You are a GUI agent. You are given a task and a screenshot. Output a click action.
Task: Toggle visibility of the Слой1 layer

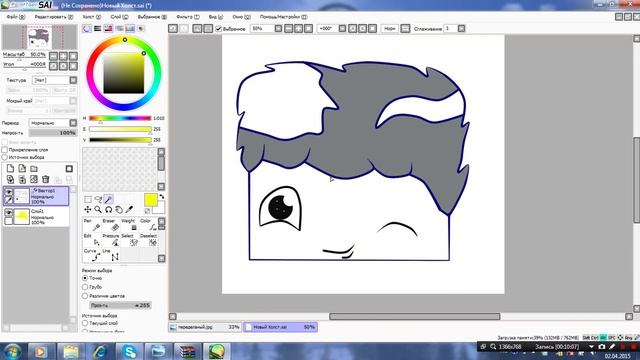click(x=8, y=213)
